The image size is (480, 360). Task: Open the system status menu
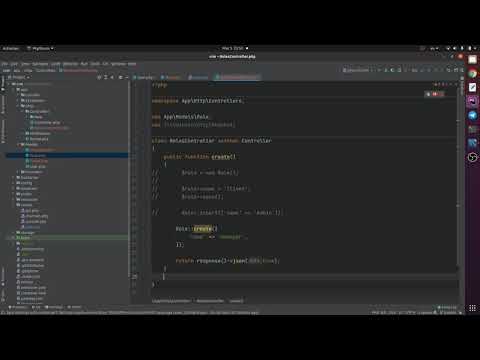(462, 48)
